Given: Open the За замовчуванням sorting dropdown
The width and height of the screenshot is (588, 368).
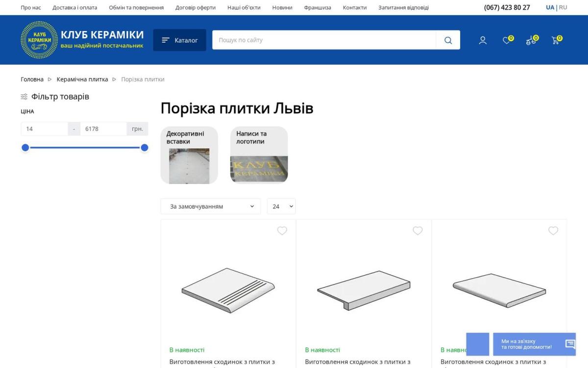Looking at the screenshot, I should [211, 207].
